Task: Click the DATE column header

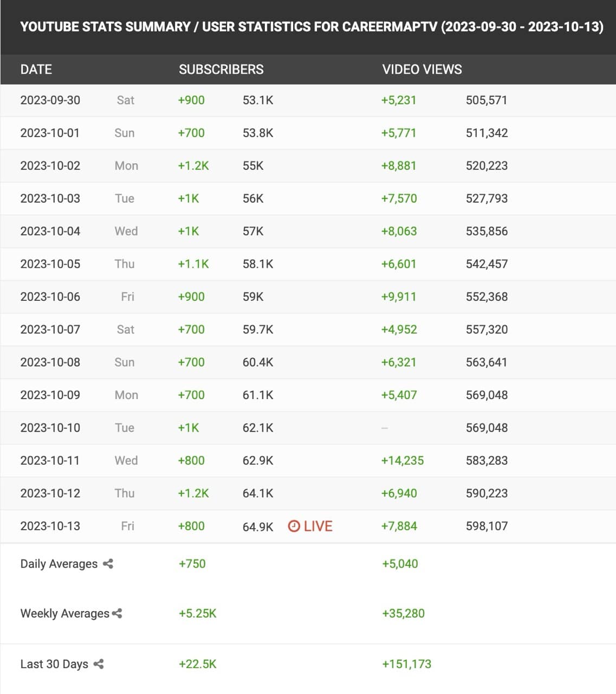Action: [x=36, y=69]
